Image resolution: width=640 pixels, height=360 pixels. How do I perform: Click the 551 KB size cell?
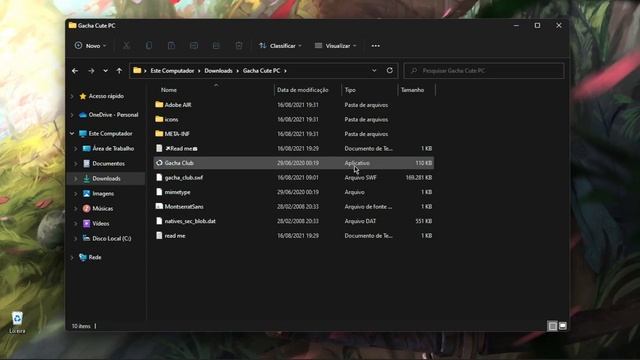tap(424, 221)
